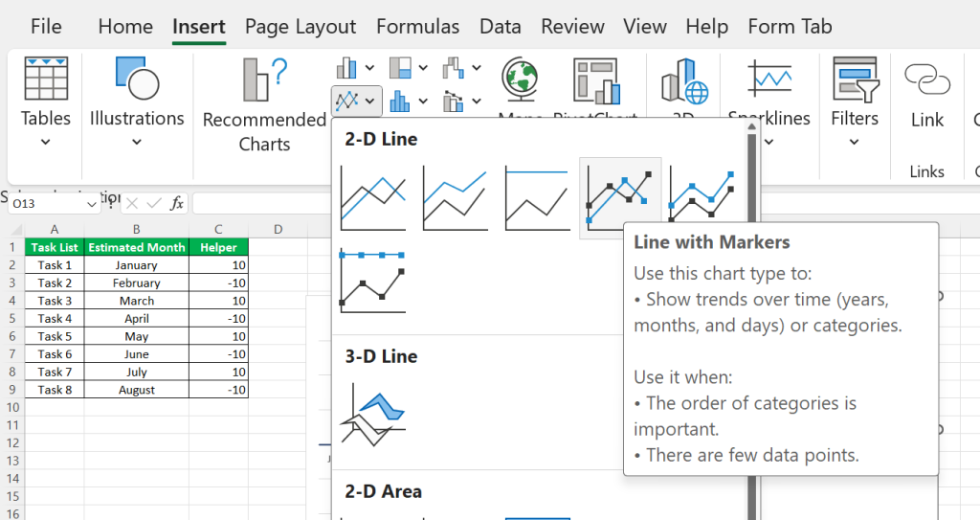Click the chart menu scroll up arrow
Image resolution: width=980 pixels, height=520 pixels.
752,127
